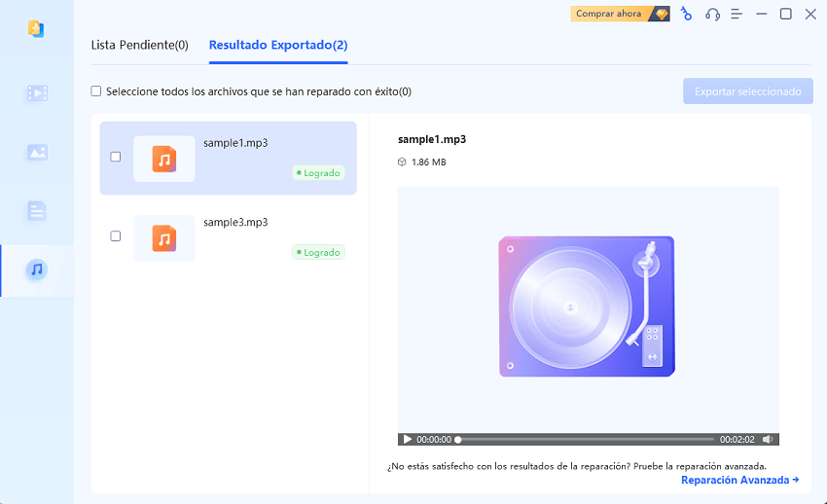Open the photo repair sidebar section

tap(37, 153)
